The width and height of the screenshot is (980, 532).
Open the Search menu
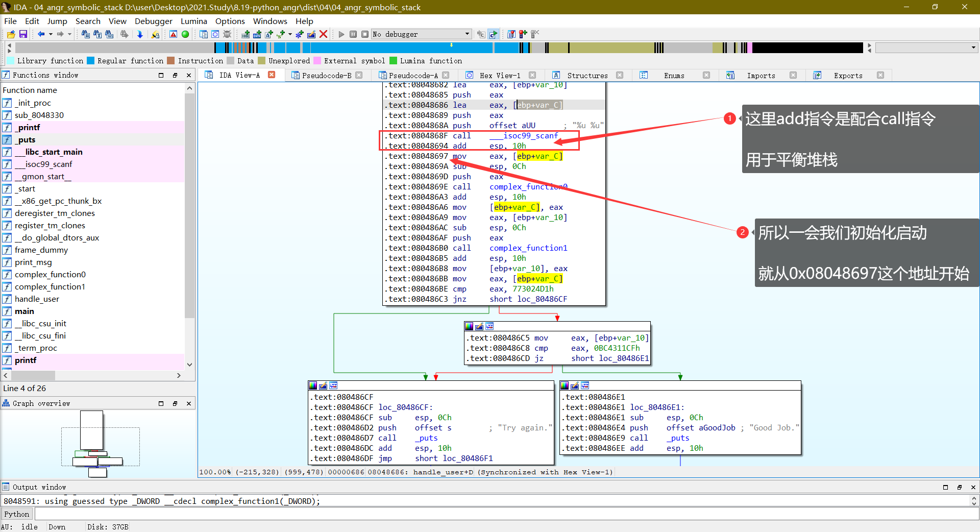(x=88, y=21)
